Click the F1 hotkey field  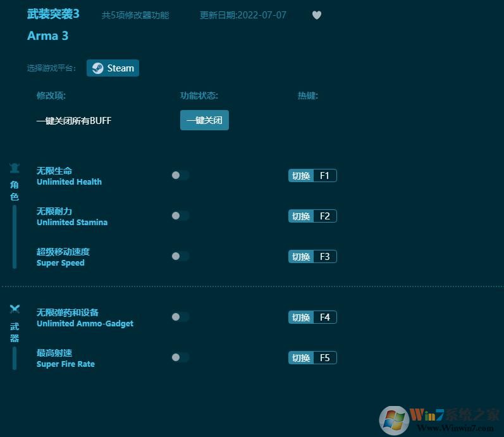(x=325, y=176)
